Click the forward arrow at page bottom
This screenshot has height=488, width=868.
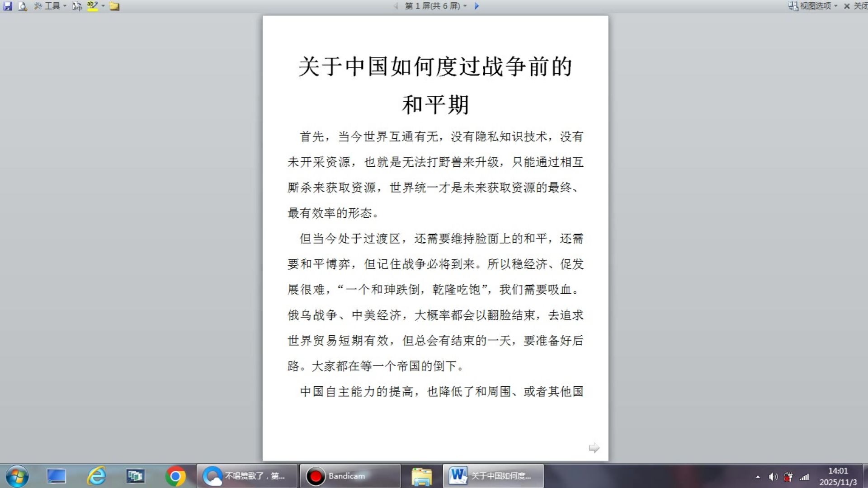(594, 448)
